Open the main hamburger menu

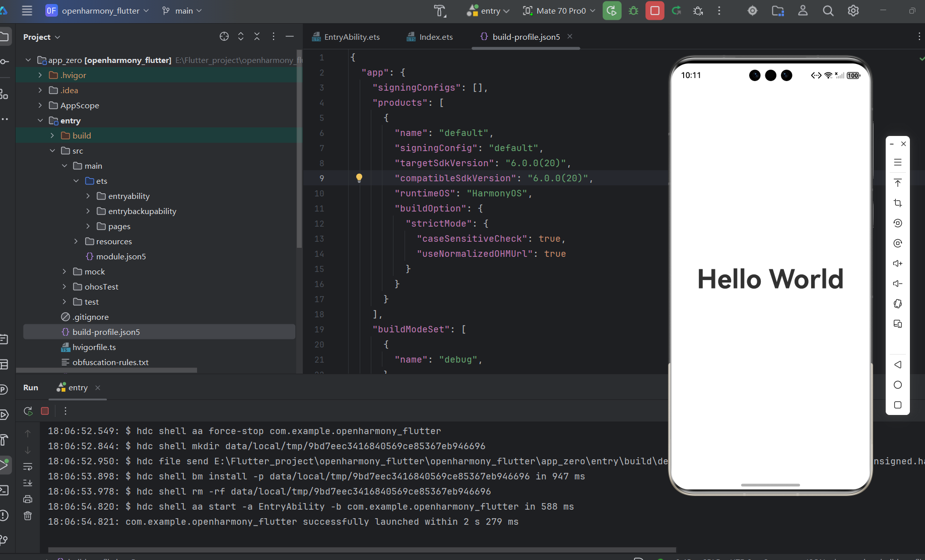[27, 11]
